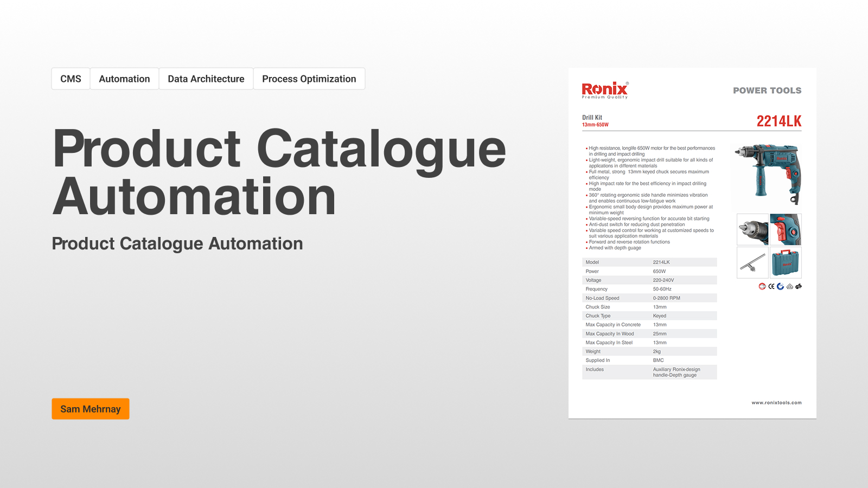
Task: Click the GS certification icon
Action: tap(799, 286)
